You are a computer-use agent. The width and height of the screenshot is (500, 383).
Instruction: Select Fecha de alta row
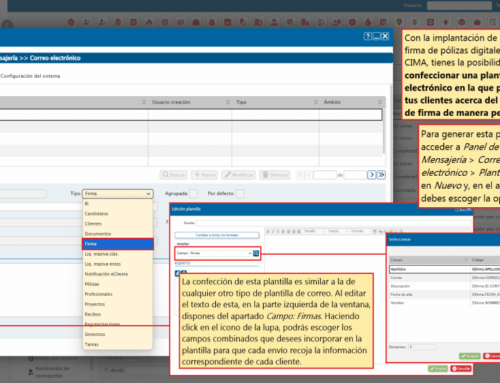445,294
